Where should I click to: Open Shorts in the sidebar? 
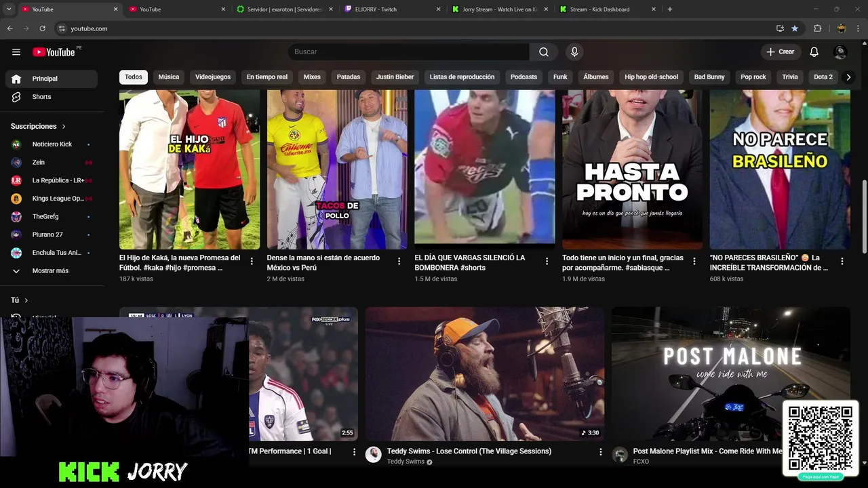point(52,97)
